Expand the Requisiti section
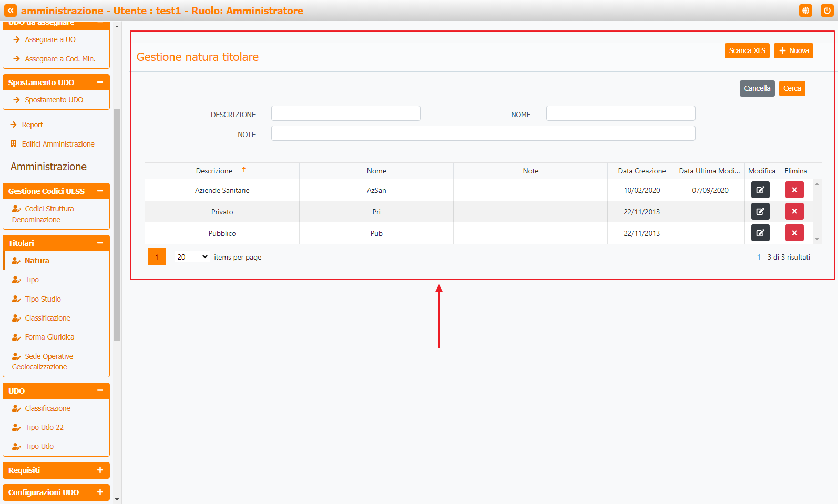 100,470
